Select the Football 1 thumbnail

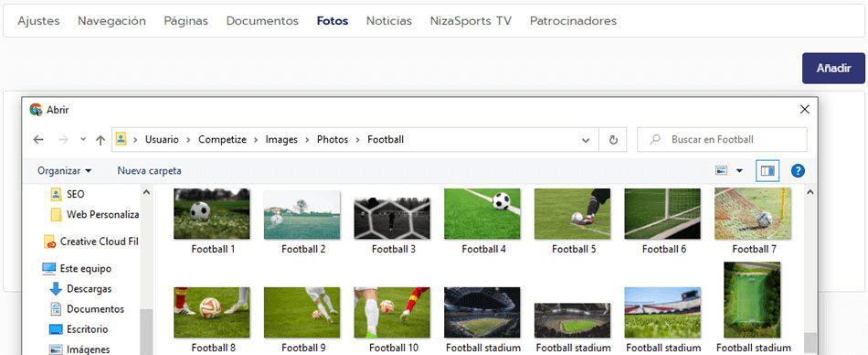(x=211, y=213)
